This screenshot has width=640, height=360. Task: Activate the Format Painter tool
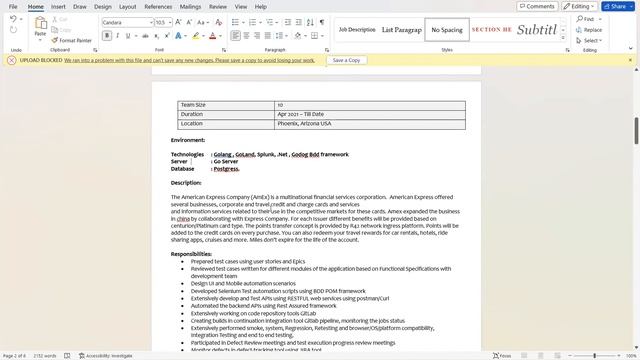pyautogui.click(x=71, y=40)
